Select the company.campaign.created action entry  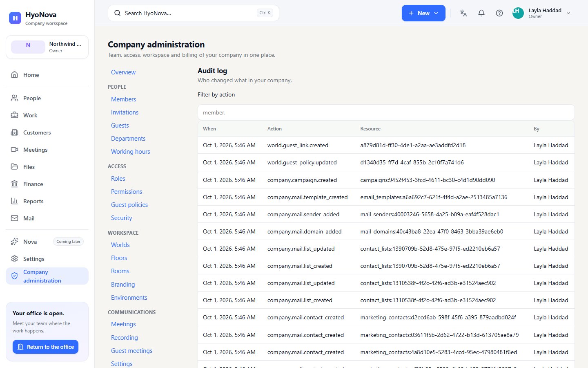pyautogui.click(x=302, y=180)
